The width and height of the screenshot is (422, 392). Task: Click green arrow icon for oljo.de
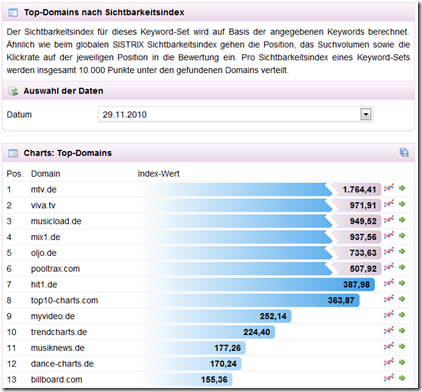pyautogui.click(x=402, y=251)
